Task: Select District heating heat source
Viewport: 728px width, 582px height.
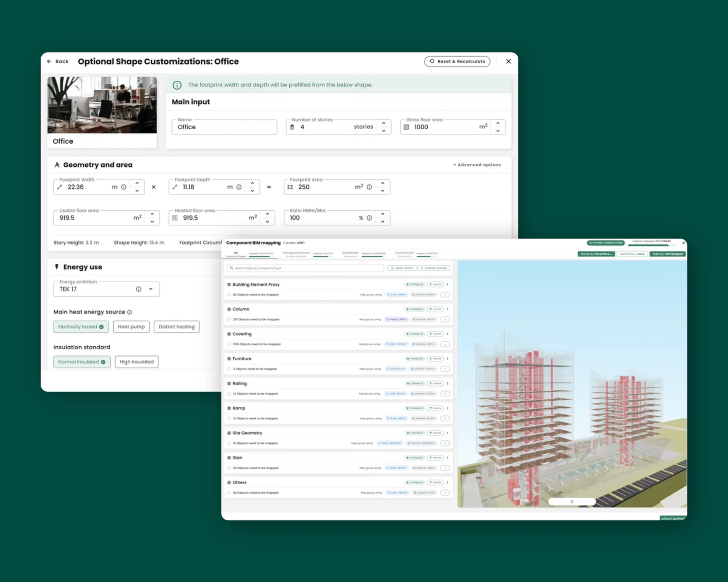Action: [x=177, y=327]
